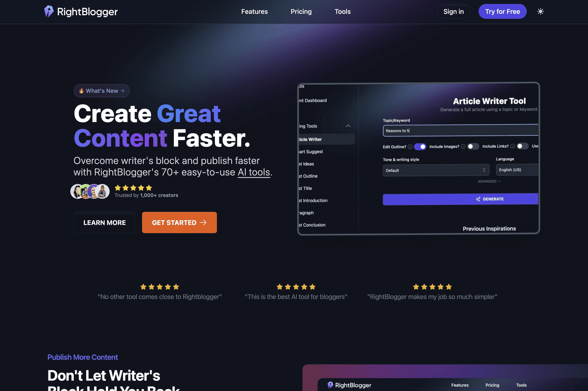Click the GET STARTED button
Image resolution: width=588 pixels, height=391 pixels.
(179, 222)
